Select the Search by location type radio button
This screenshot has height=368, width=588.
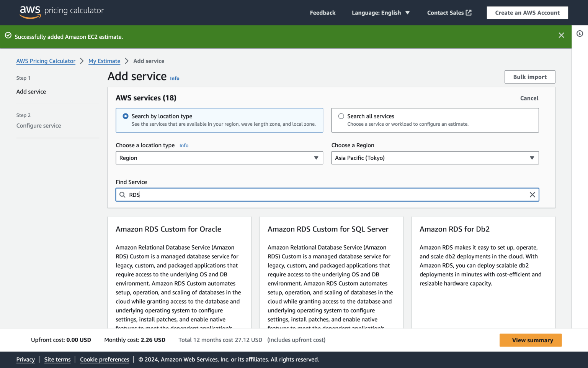[x=126, y=116]
